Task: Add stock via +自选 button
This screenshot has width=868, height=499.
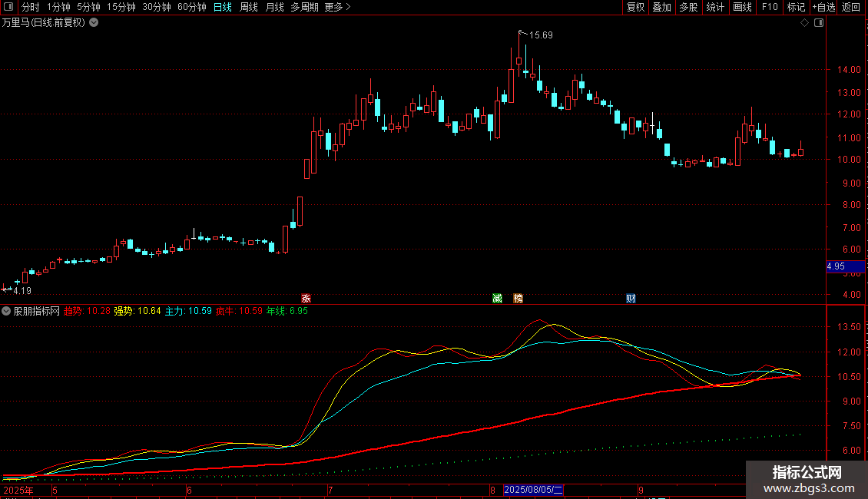Action: click(823, 7)
